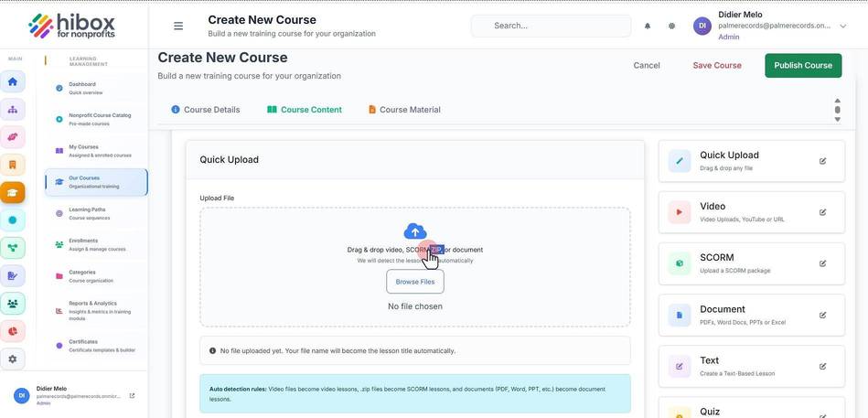Switch to the Course Material tab
868x418 pixels.
point(404,110)
